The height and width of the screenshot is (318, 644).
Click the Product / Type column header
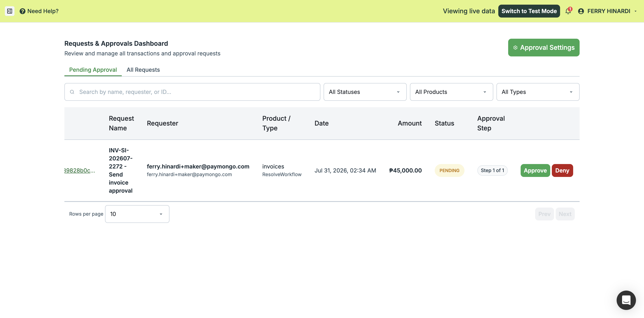click(276, 123)
